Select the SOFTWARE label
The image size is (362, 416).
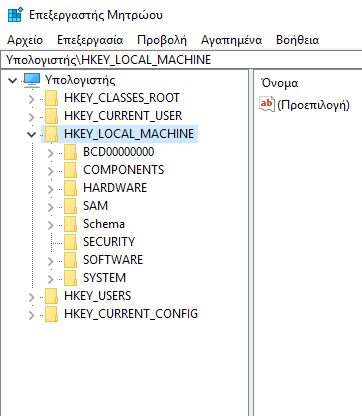click(113, 260)
